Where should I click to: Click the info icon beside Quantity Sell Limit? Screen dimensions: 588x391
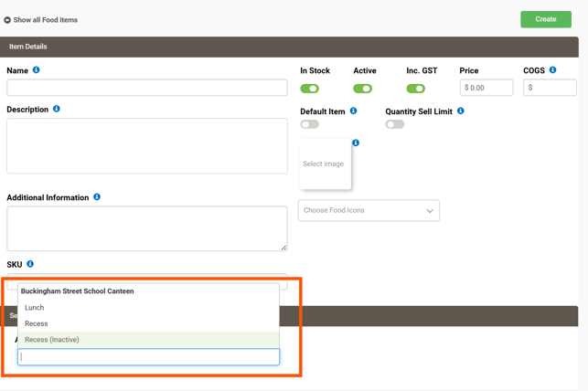[460, 111]
